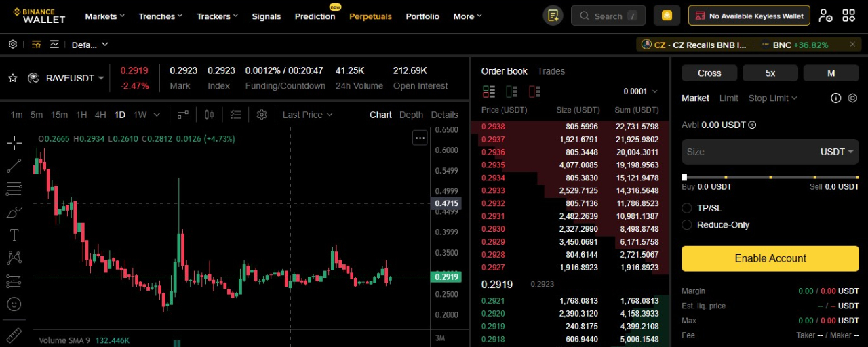The width and height of the screenshot is (868, 347).
Task: Switch to the Depth tab
Action: 411,115
